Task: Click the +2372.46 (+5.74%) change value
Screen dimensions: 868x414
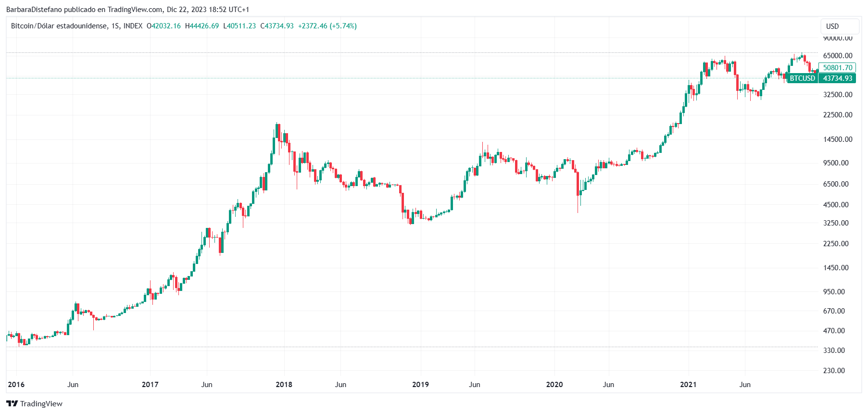Action: (x=327, y=26)
